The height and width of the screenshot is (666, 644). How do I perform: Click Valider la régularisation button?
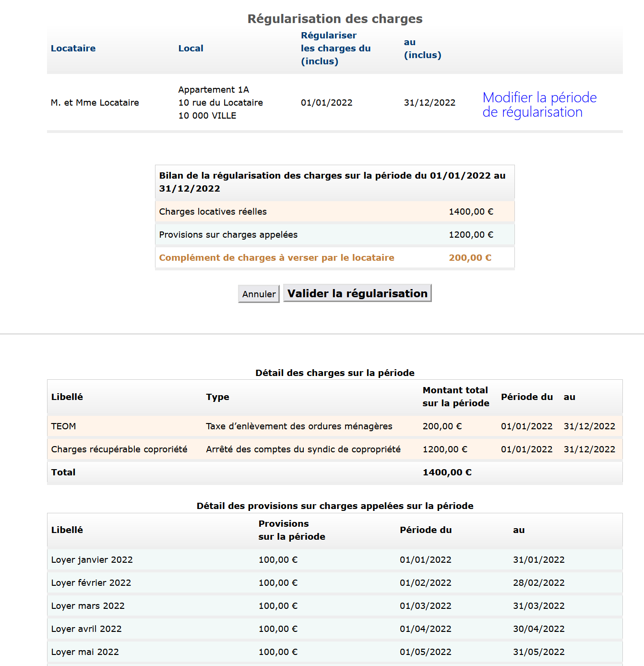coord(358,293)
